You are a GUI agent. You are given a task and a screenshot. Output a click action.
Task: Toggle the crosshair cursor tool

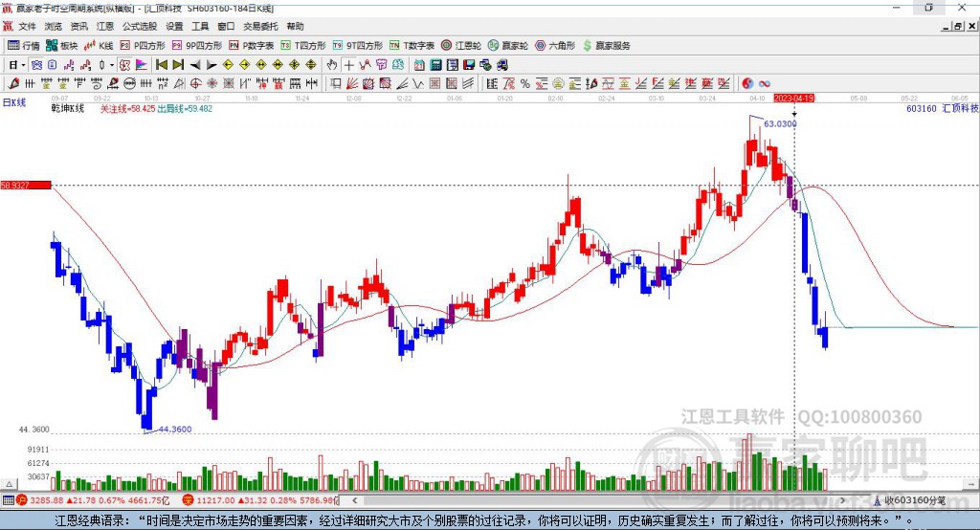[348, 65]
